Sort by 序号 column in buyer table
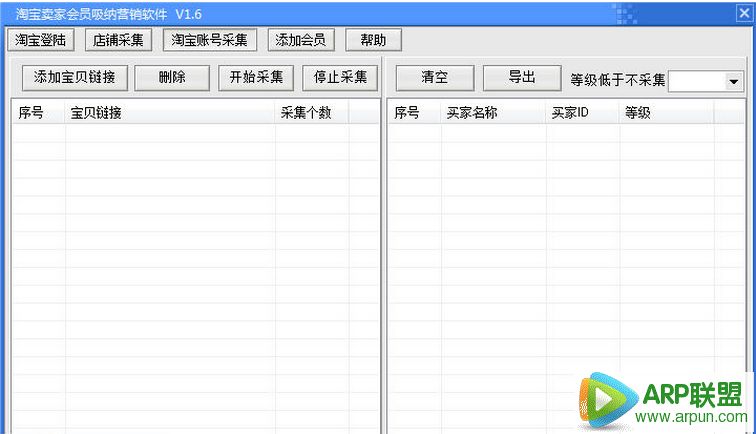Image resolution: width=756 pixels, height=434 pixels. tap(415, 113)
